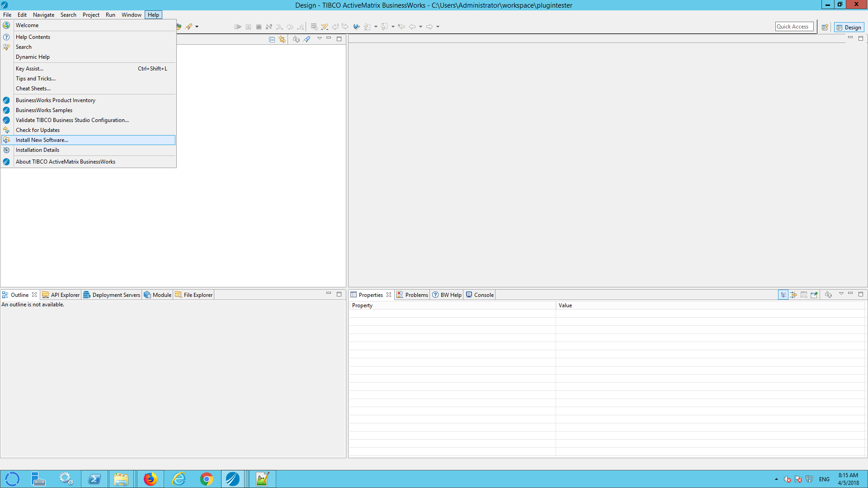The image size is (868, 488).
Task: Switch to the Design perspective button
Action: point(849,27)
